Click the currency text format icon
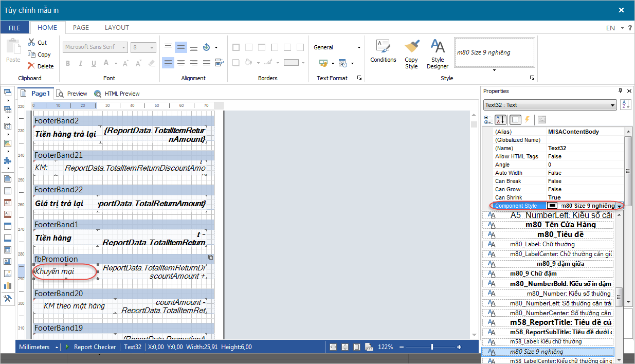635x364 pixels. coord(323,63)
